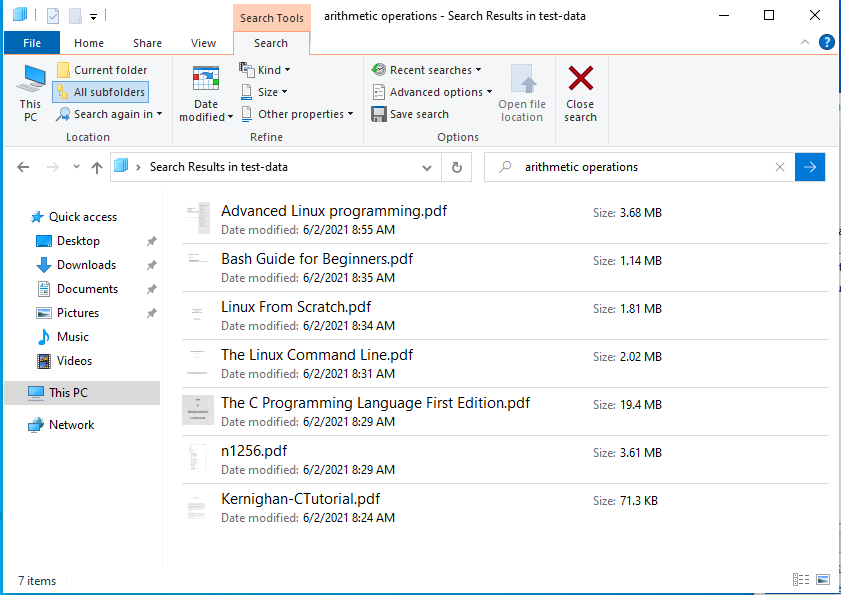Select Kernighan-CTutorial.pdf result
Screen dimensions: 841x595
[505, 508]
